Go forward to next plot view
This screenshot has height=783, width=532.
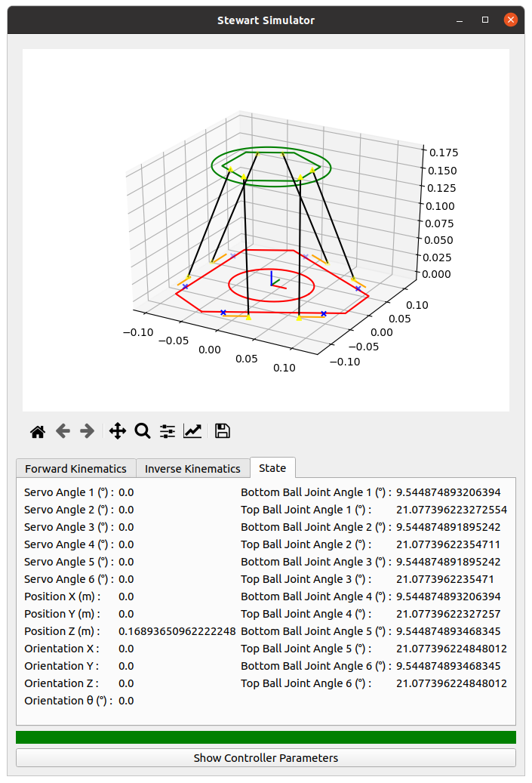pos(88,431)
